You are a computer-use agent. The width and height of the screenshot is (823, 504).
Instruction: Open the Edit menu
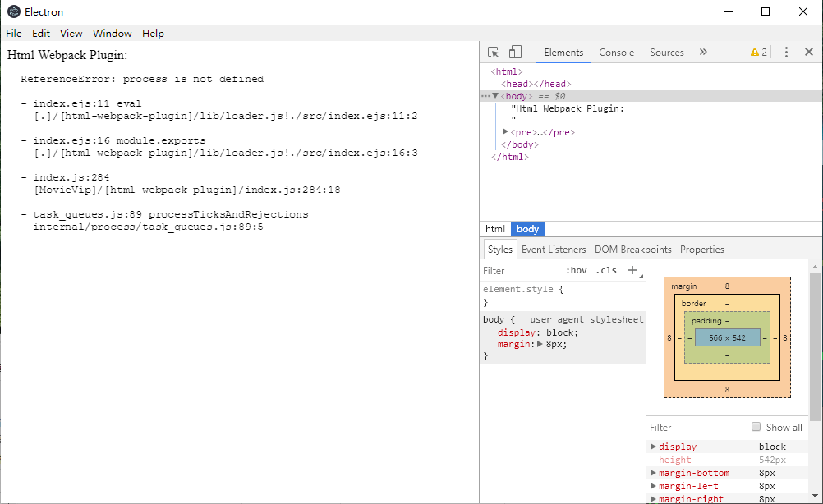[x=41, y=33]
